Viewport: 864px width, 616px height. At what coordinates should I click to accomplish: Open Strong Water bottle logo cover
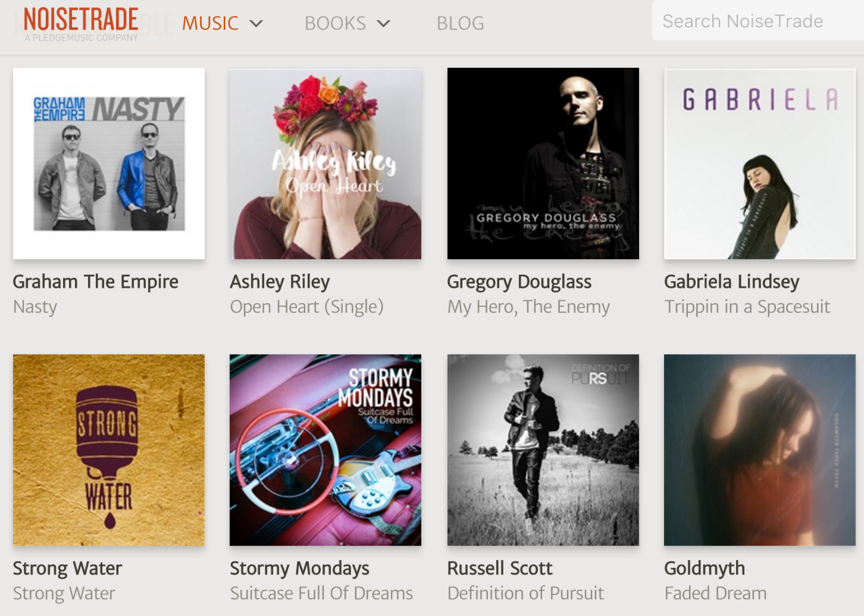pyautogui.click(x=109, y=450)
